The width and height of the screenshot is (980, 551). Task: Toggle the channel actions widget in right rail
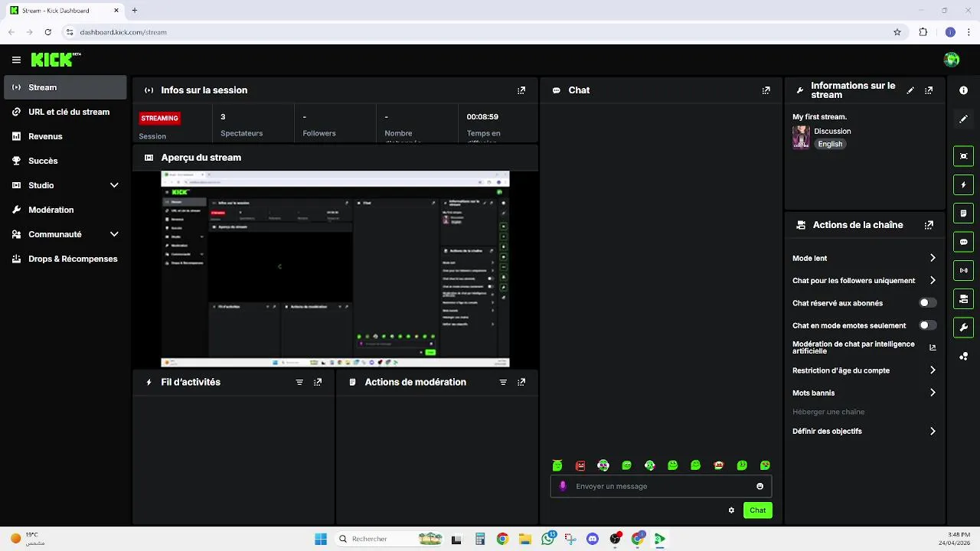(963, 298)
